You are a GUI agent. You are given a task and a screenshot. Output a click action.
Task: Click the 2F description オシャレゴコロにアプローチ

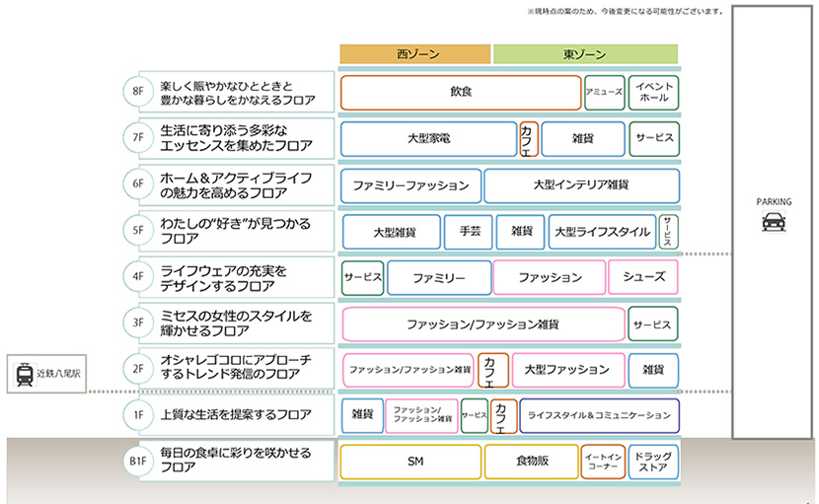[x=236, y=360]
